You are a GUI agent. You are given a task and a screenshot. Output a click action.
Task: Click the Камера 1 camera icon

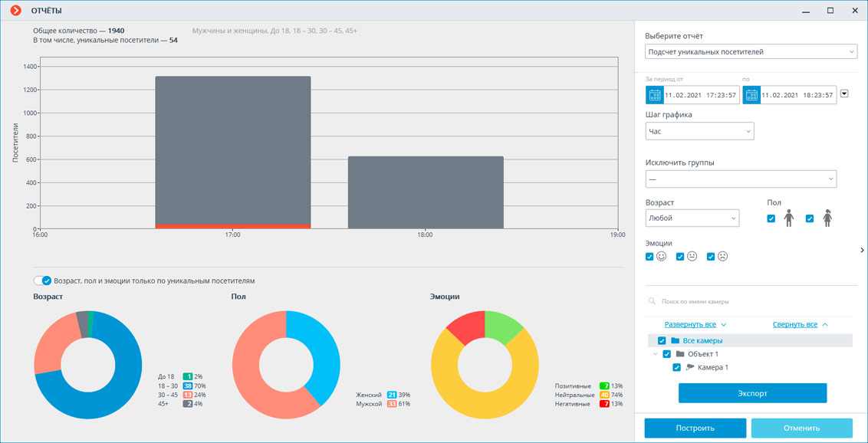click(x=690, y=367)
